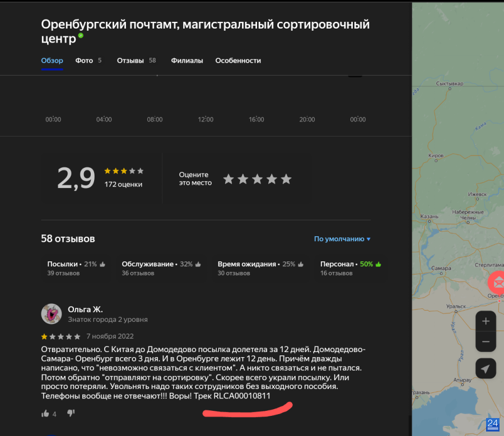Screen dimensions: 504x436
Task: Click Уральск city label on map
Action: pyautogui.click(x=456, y=307)
